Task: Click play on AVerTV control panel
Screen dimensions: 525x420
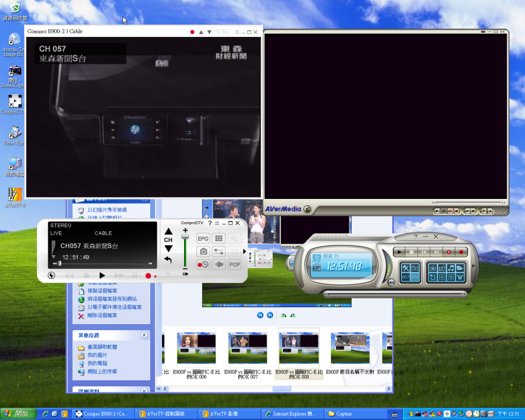Action: click(x=399, y=252)
